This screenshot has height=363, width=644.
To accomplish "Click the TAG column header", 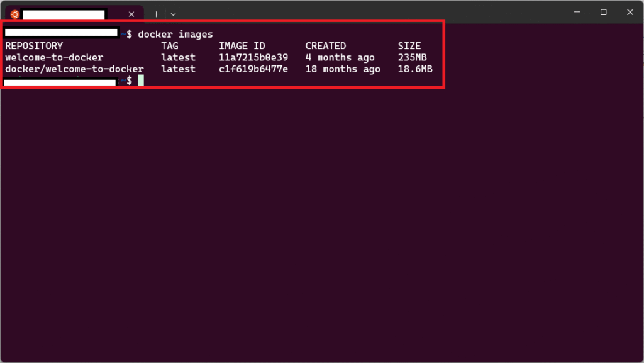I will click(170, 46).
